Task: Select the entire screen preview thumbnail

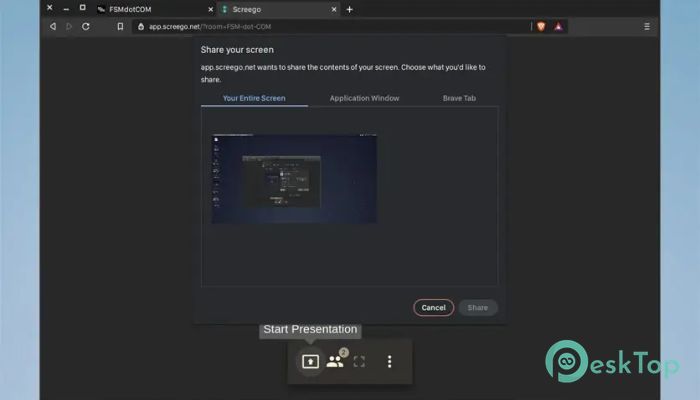Action: point(294,179)
